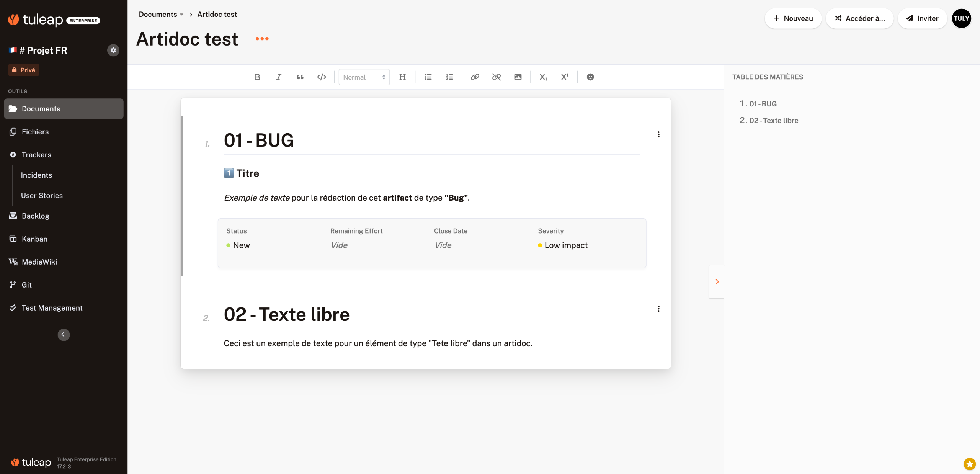Open the Artidoc test title ellipsis menu
The width and height of the screenshot is (980, 474).
click(x=262, y=39)
